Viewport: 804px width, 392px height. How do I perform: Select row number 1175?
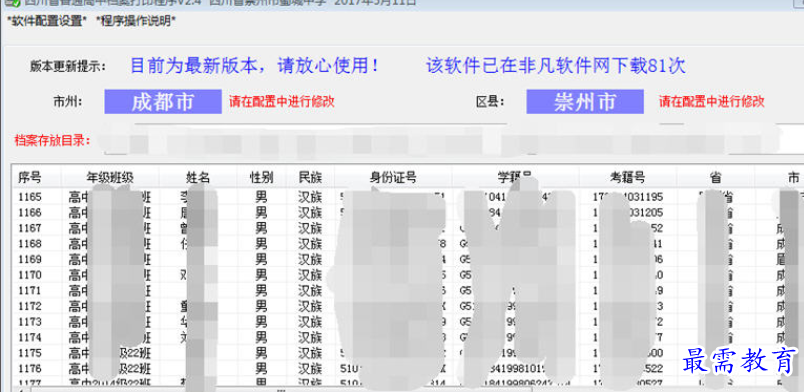tap(30, 353)
